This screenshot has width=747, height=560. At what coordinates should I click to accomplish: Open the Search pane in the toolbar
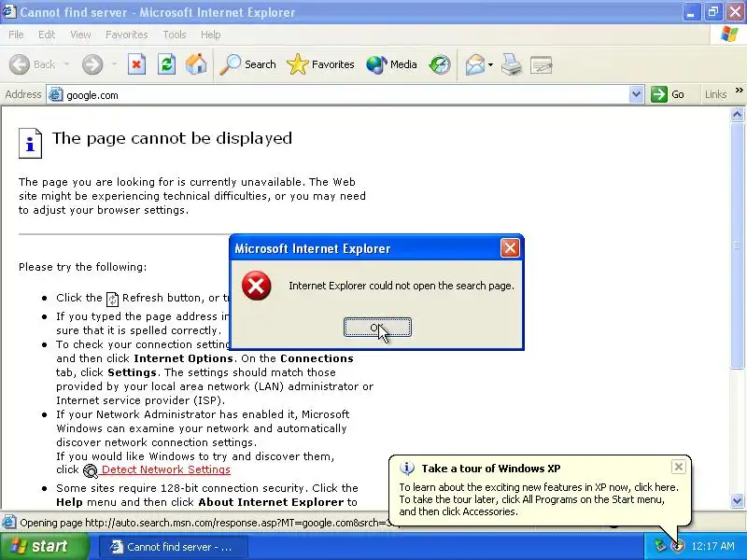[x=247, y=64]
